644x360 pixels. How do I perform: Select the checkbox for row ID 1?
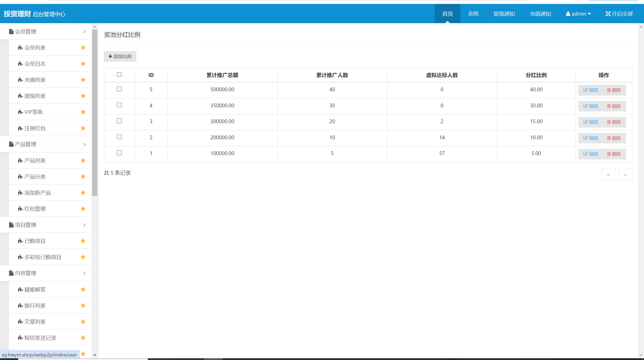point(119,153)
